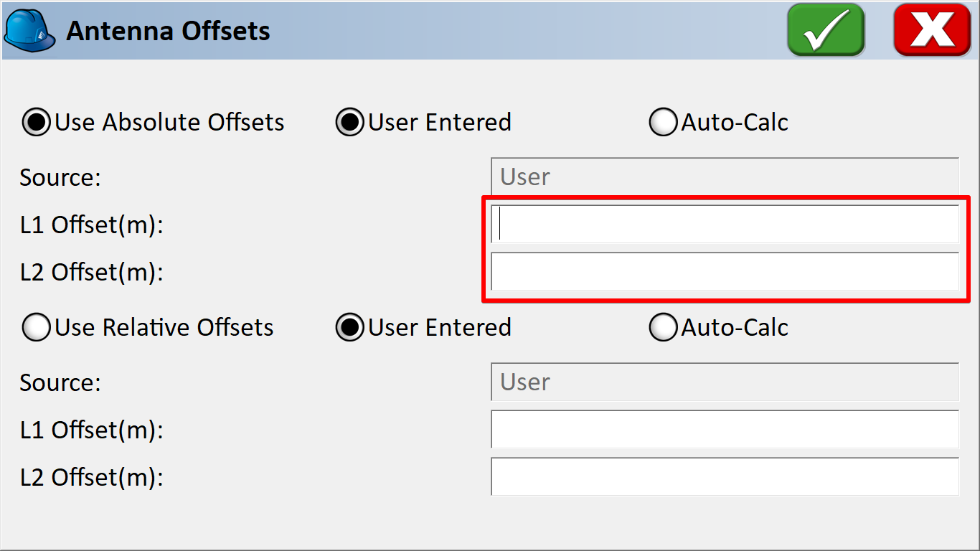This screenshot has height=551, width=980.
Task: Choose Auto-Calc for absolute offsets
Action: click(x=663, y=122)
